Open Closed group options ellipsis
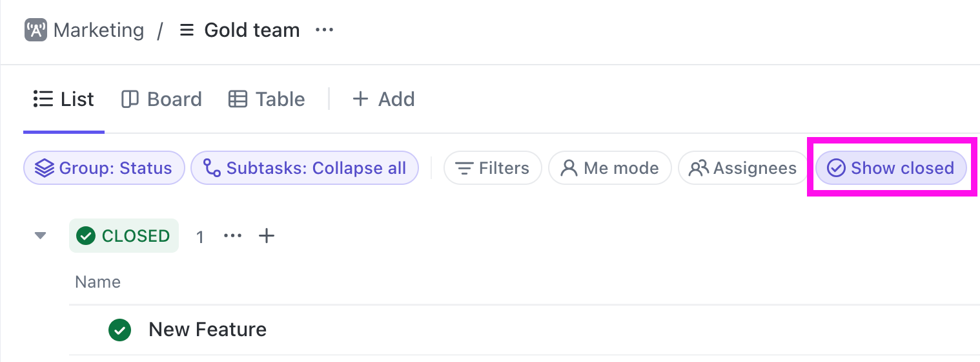Viewport: 980px width, 362px height. (232, 236)
